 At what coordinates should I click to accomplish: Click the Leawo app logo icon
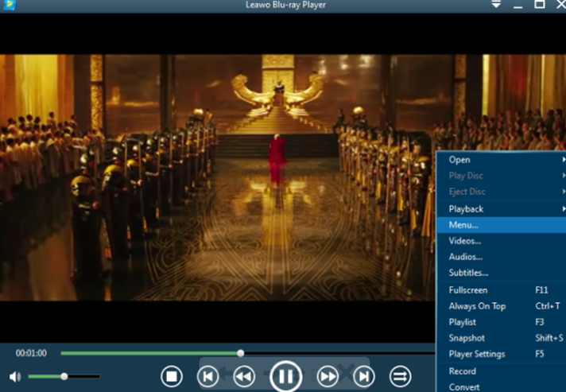tap(9, 6)
